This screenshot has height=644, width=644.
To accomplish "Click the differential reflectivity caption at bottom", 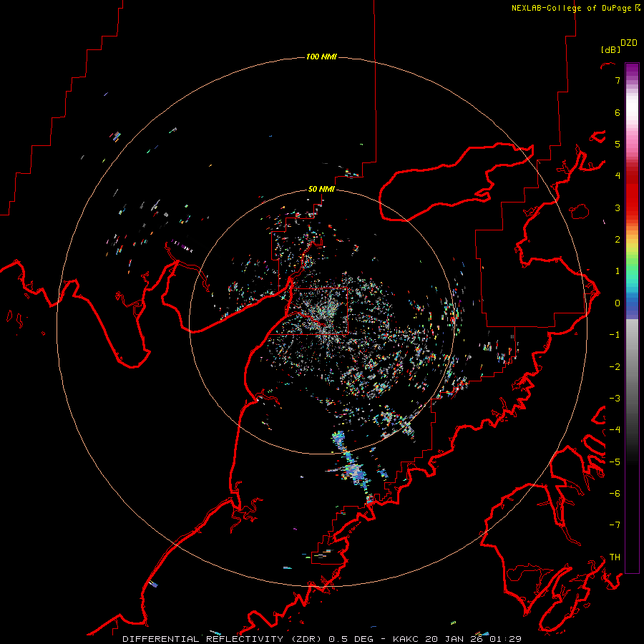I will pos(322,639).
